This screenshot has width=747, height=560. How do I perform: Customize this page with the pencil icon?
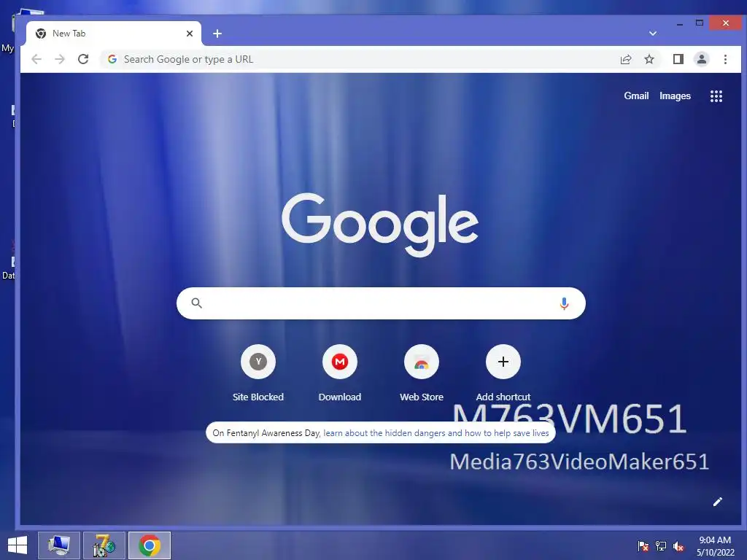pos(718,502)
